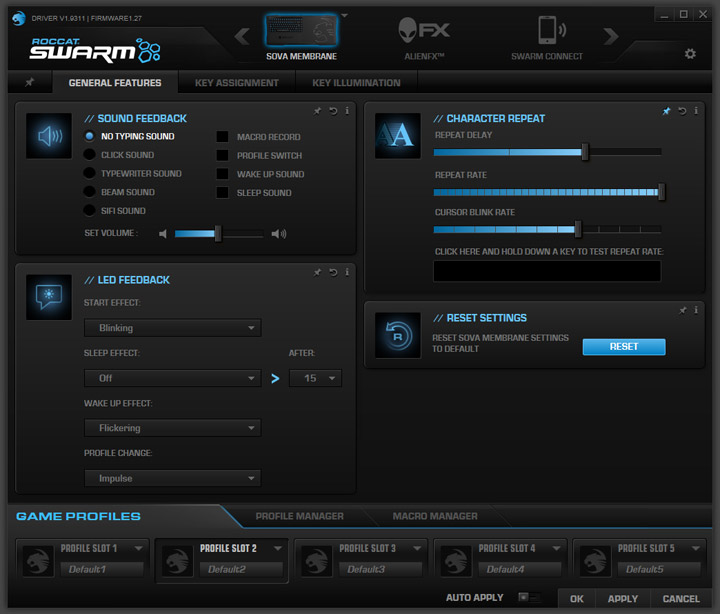This screenshot has height=614, width=720.
Task: Click the Roccat icon in Profile Slot 5
Action: pyautogui.click(x=596, y=561)
